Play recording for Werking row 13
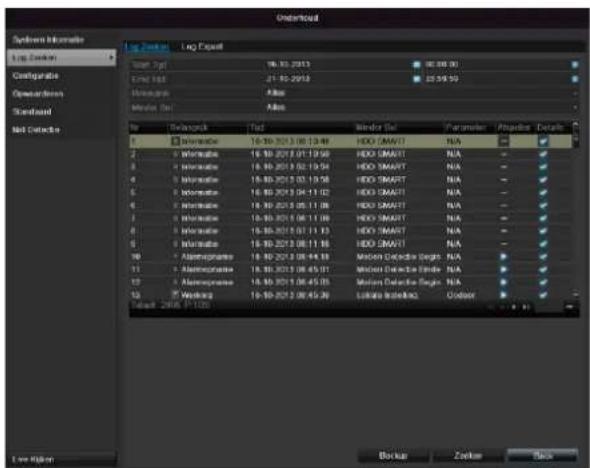Screen dimensions: 590x468 pos(503,295)
